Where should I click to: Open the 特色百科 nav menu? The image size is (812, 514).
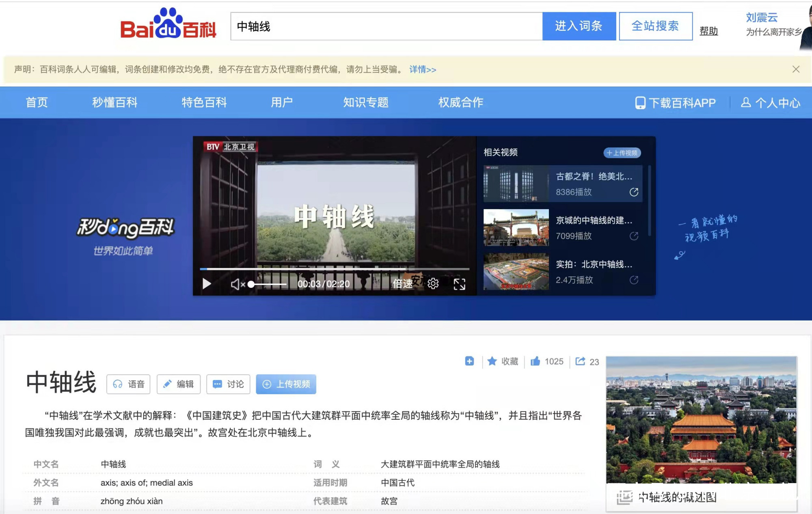point(204,102)
